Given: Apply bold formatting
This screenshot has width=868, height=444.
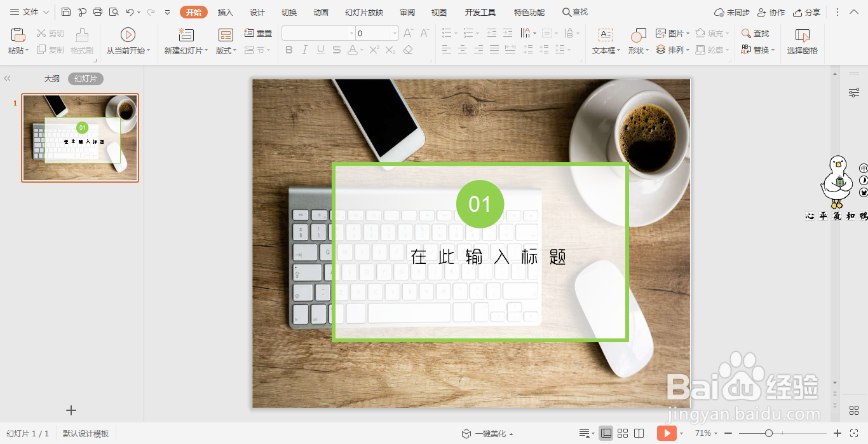Looking at the screenshot, I should click(289, 49).
